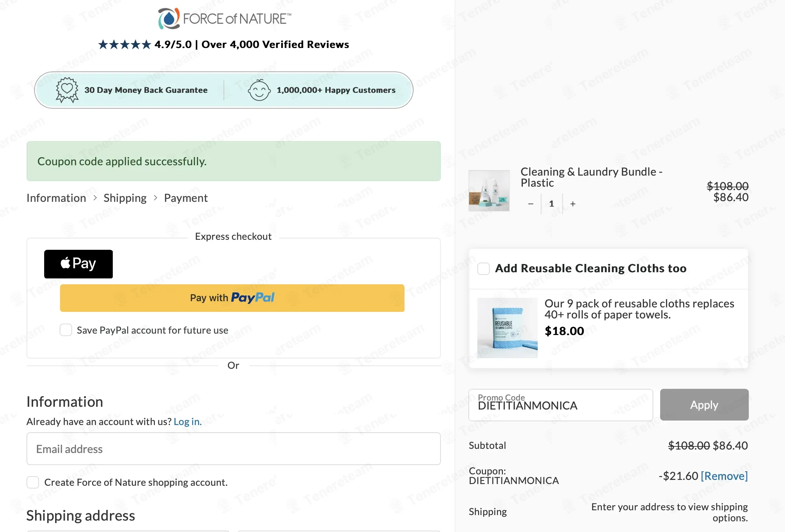Open the Cleaning & Laundry Bundle thumbnail
This screenshot has height=532, width=785.
point(489,190)
